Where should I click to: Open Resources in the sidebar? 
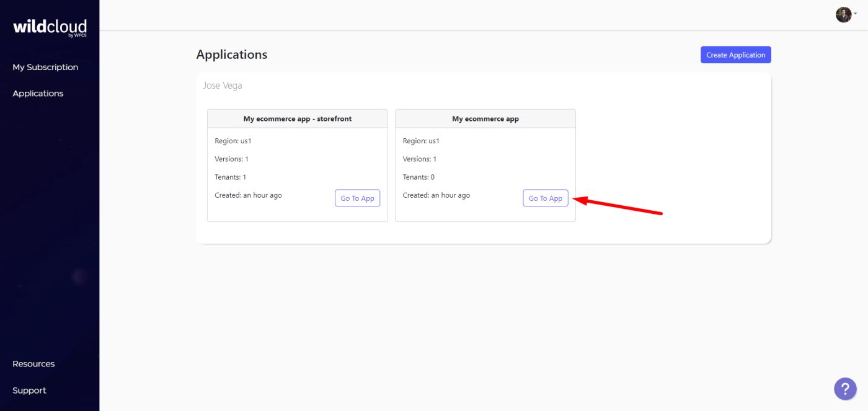coord(33,364)
